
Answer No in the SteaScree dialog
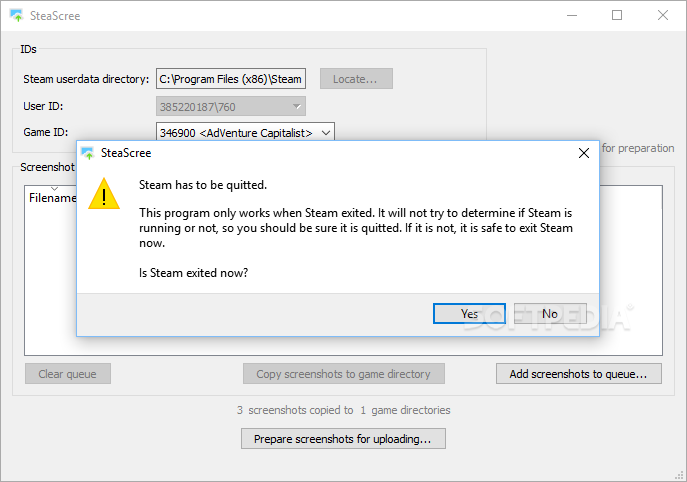coord(550,314)
